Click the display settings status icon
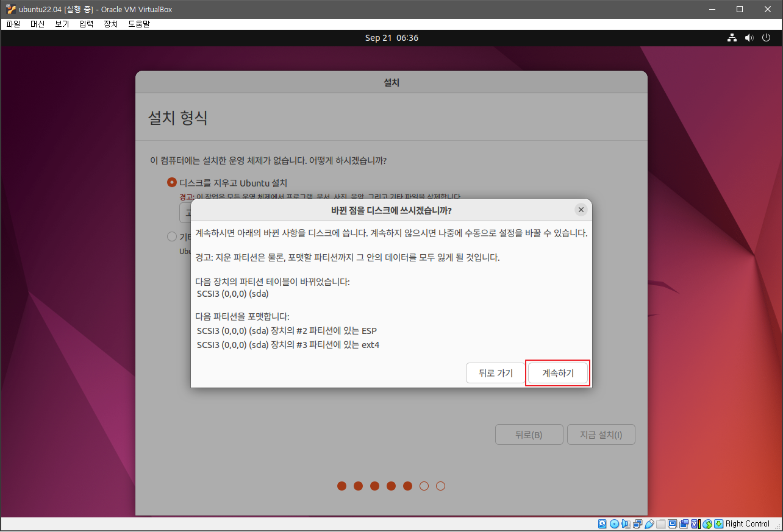 (673, 524)
